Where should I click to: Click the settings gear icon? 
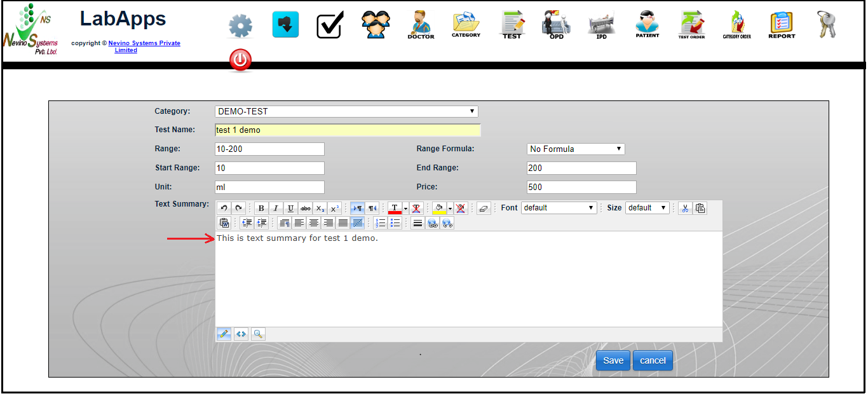tap(240, 26)
